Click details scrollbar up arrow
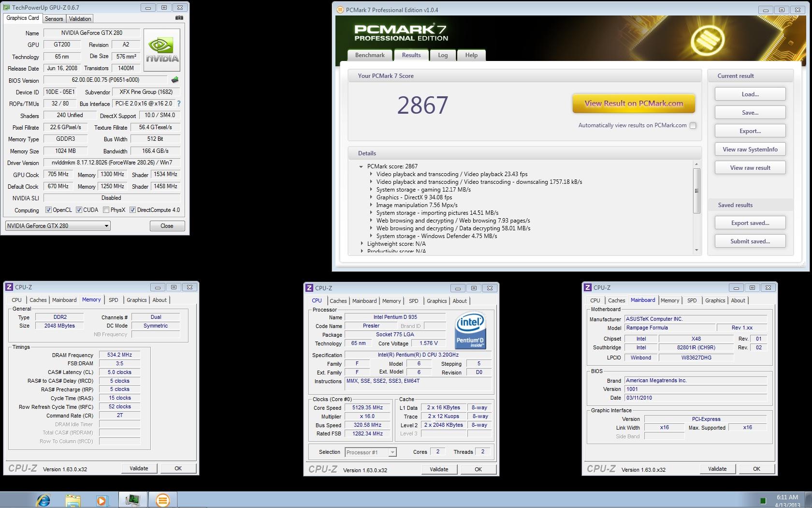Screen dimensions: 812x508 696,164
